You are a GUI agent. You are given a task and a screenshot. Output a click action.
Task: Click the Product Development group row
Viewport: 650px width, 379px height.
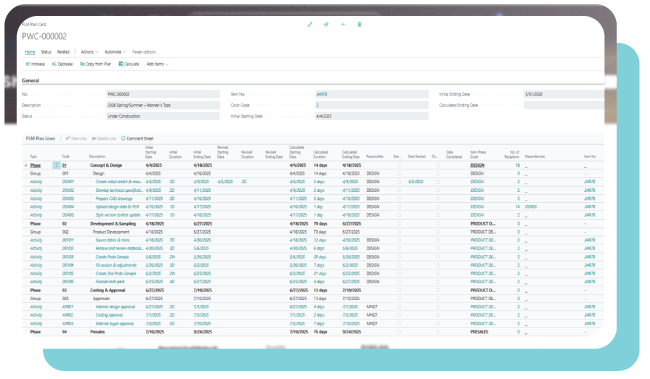(x=313, y=232)
